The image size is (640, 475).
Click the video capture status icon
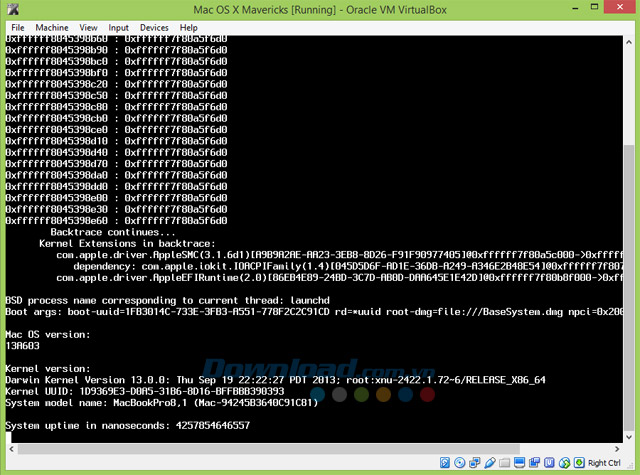pos(534,462)
